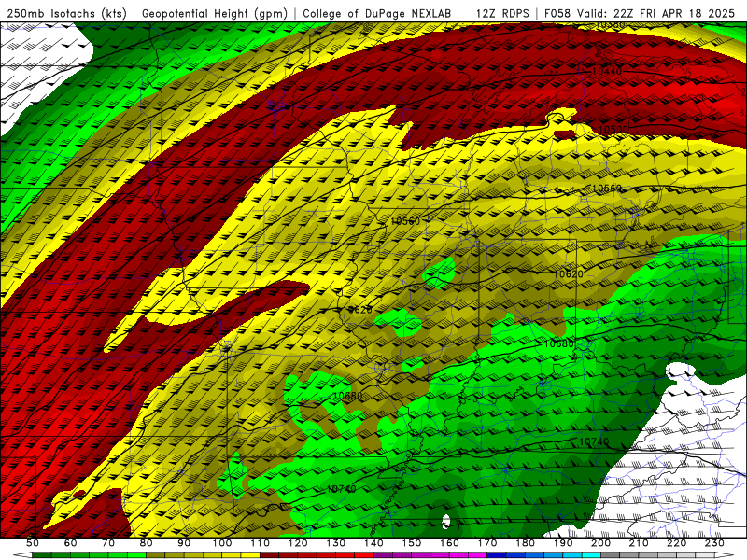The image size is (747, 560).
Task: Click the bright magenta swatch just before 170
Action: [478, 554]
